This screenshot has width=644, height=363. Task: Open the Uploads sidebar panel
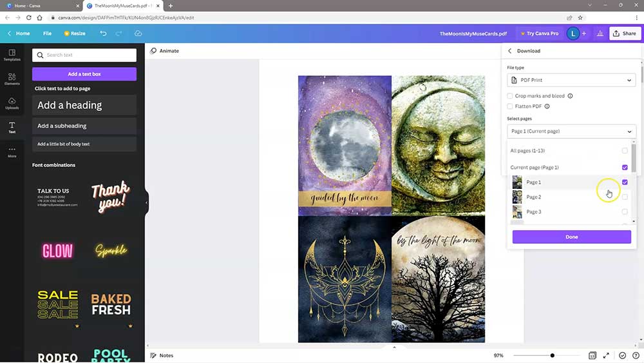click(12, 103)
